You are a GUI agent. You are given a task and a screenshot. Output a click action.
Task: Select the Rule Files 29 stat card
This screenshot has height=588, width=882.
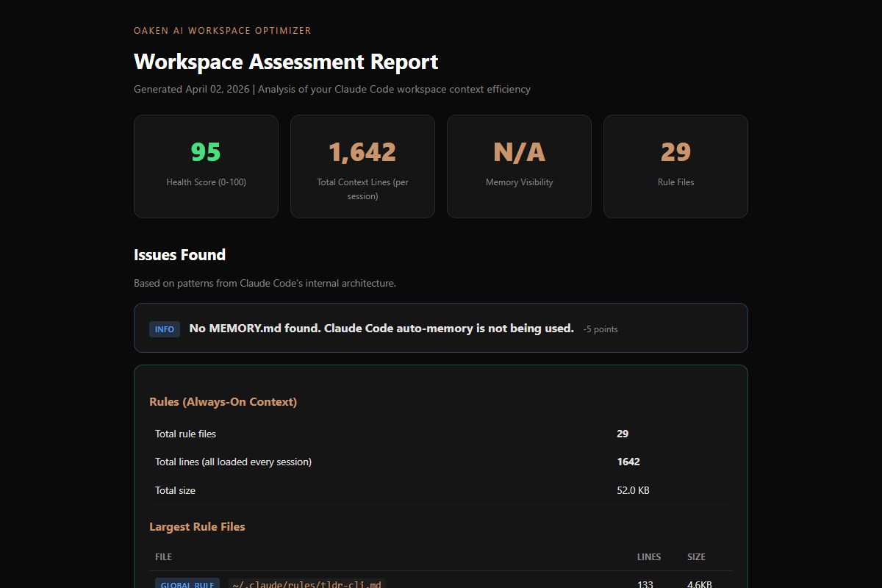(675, 166)
